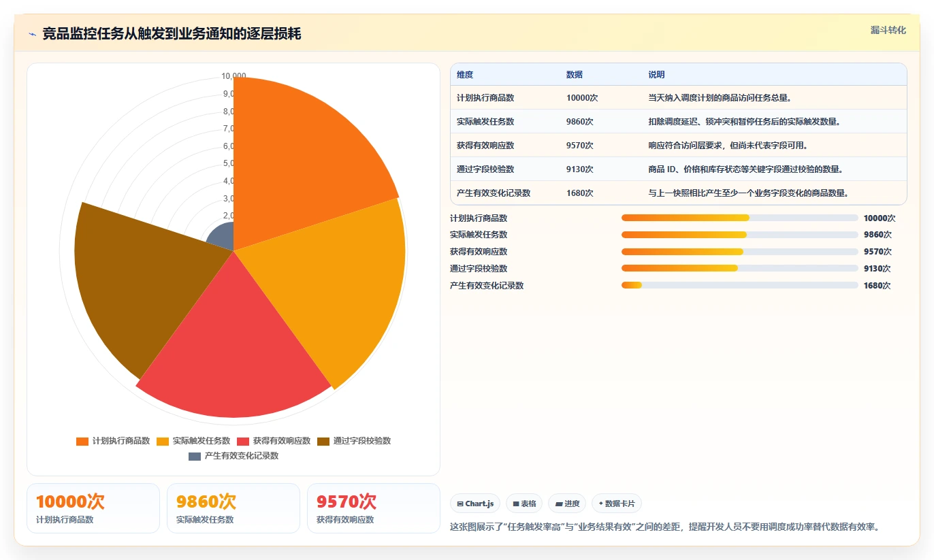Open the 10000次 计划执行商品数 stat card
Image resolution: width=934 pixels, height=560 pixels.
(x=93, y=508)
